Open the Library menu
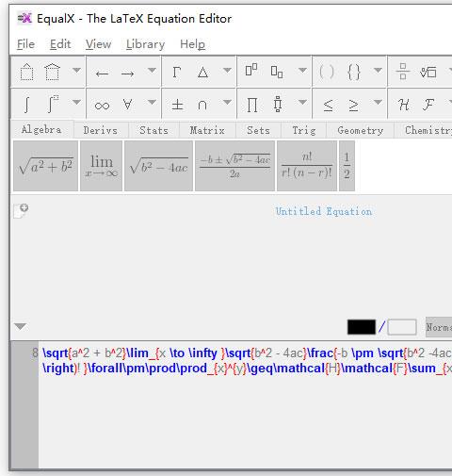 click(x=145, y=44)
